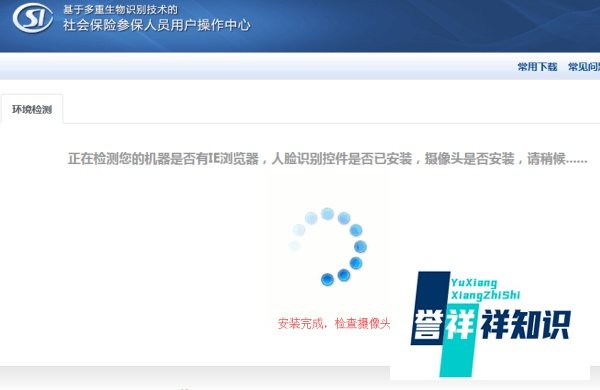600x390 pixels.
Task: Open the 常用下载 link
Action: (x=537, y=67)
